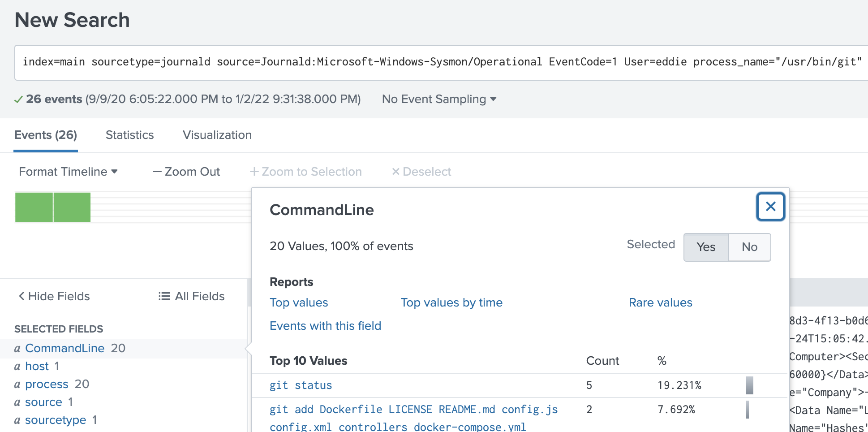This screenshot has width=868, height=432.
Task: Set Selected toggle to Yes
Action: pos(706,247)
